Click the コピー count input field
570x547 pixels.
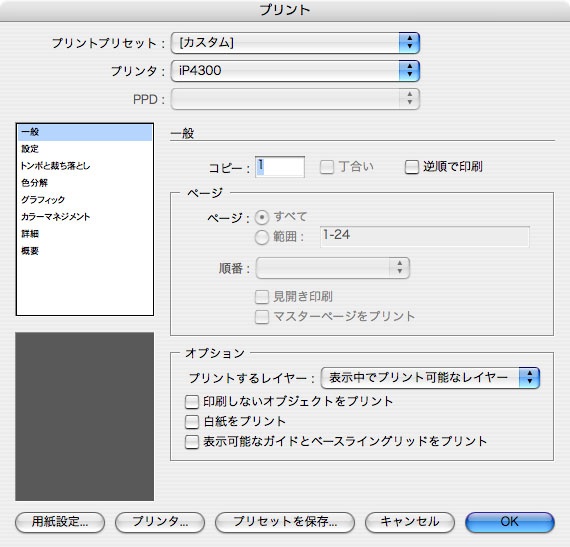tap(280, 167)
